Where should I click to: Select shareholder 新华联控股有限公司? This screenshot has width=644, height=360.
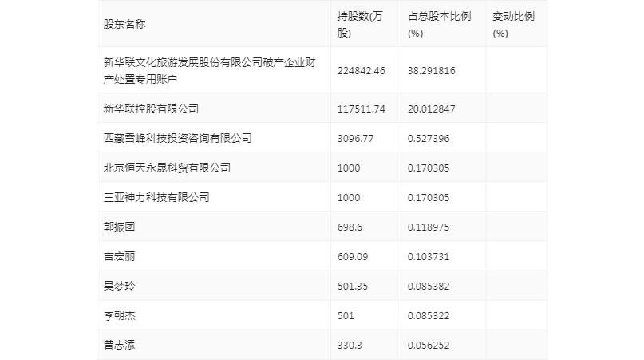(151, 109)
